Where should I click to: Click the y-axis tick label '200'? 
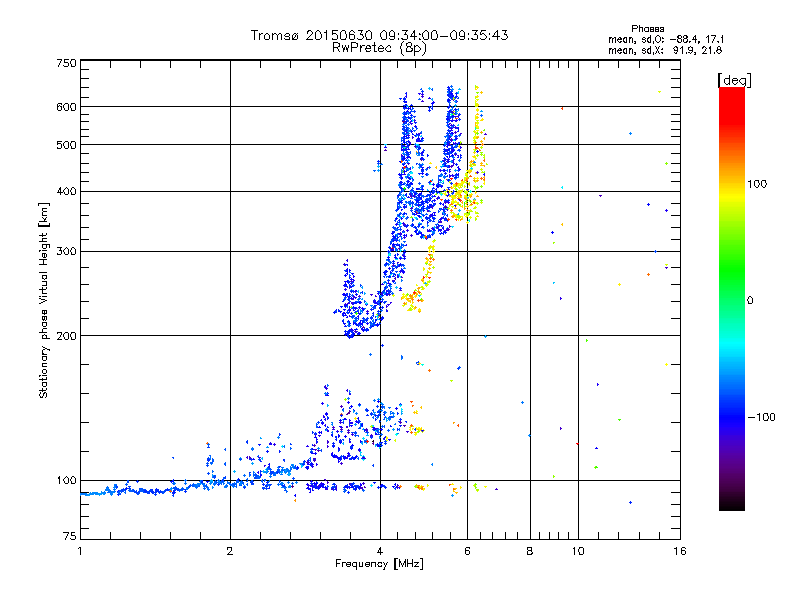point(66,336)
